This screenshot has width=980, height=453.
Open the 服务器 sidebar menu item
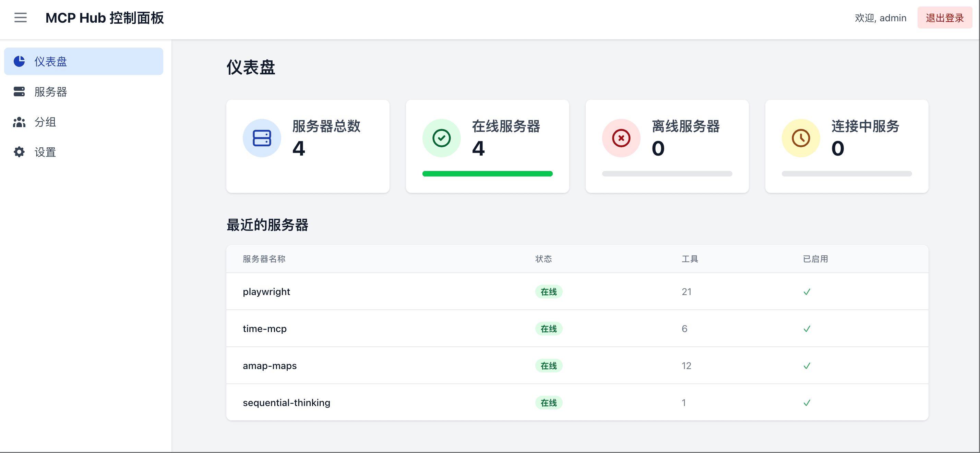click(x=51, y=91)
